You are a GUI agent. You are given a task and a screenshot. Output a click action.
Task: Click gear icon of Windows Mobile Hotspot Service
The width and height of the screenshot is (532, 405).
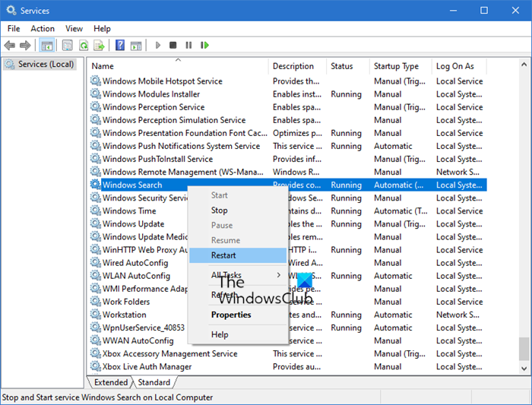(x=95, y=81)
